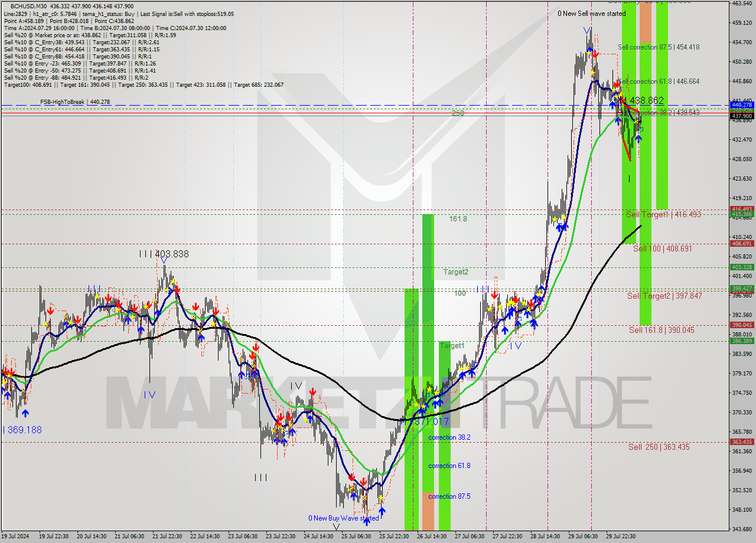Click the 'Sell 161.8 | 390.045' label
Image resolution: width=756 pixels, height=543 pixels.
coord(661,331)
